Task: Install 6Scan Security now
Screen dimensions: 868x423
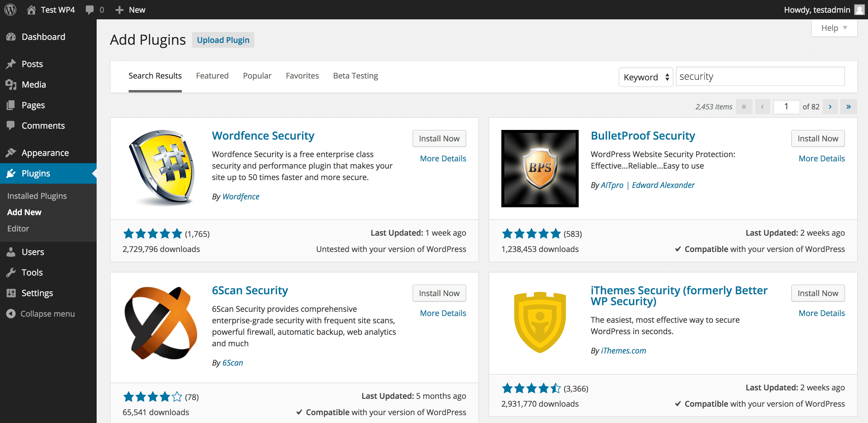Action: (x=439, y=293)
